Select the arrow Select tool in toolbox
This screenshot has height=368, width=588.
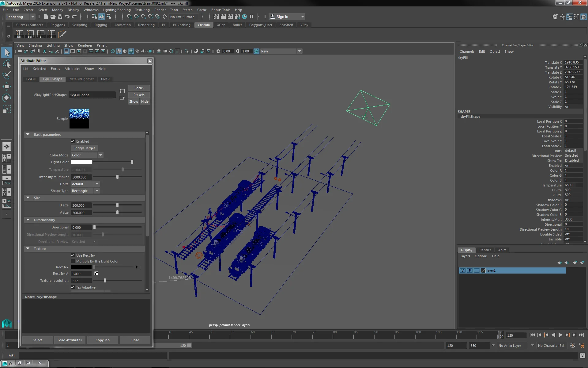pyautogui.click(x=7, y=53)
